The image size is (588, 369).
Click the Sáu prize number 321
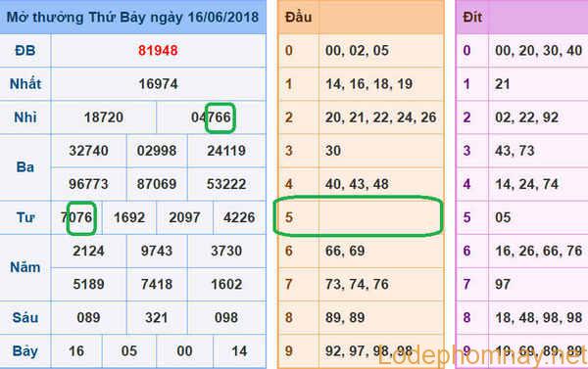point(157,318)
